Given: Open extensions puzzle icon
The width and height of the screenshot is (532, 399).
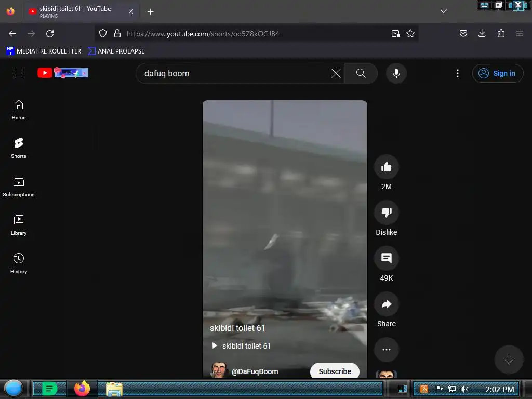Looking at the screenshot, I should (x=501, y=33).
